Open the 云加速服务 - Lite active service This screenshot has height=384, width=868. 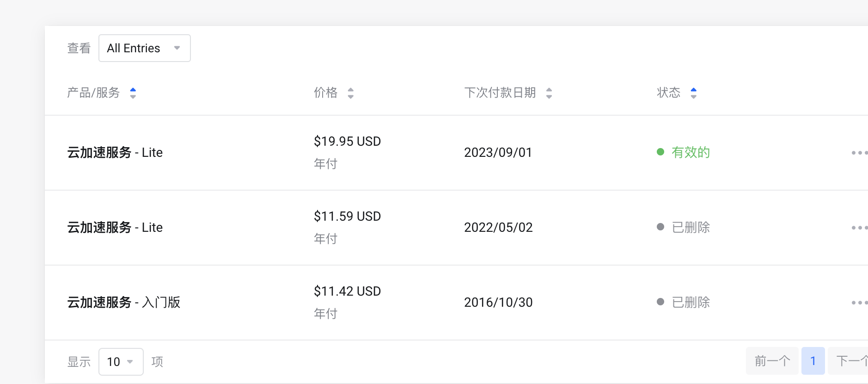coord(115,153)
